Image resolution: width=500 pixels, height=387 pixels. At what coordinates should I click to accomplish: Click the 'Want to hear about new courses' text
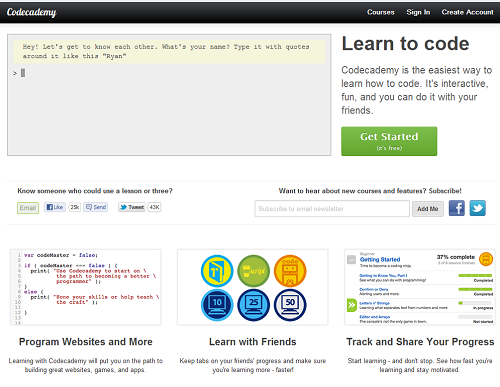click(370, 191)
